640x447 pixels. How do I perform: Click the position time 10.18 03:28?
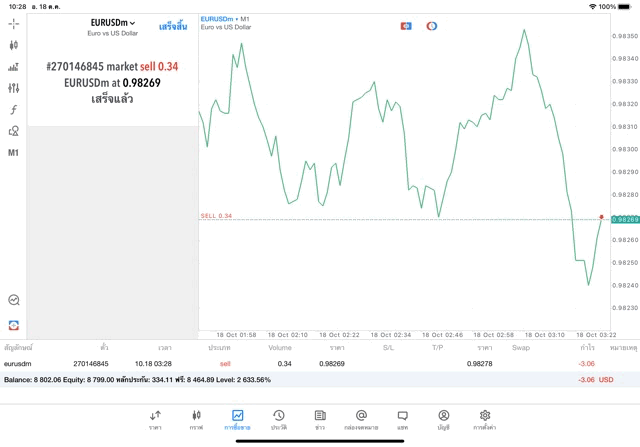click(153, 364)
